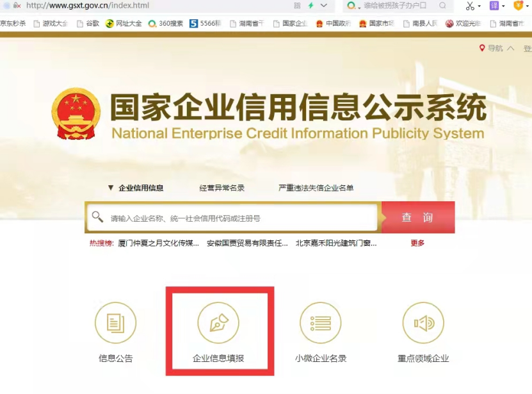Open the 网址大全 bookmark
This screenshot has width=532, height=394.
[x=124, y=24]
